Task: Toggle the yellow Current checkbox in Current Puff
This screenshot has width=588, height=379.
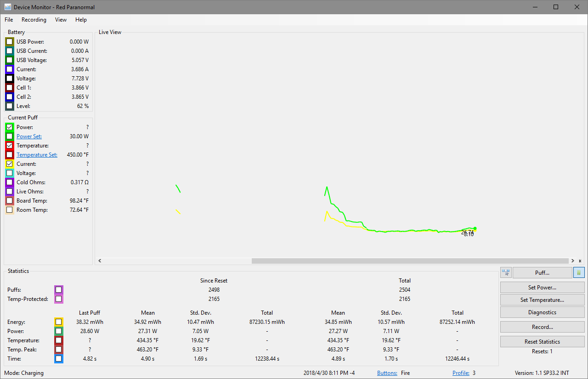Action: (10, 164)
